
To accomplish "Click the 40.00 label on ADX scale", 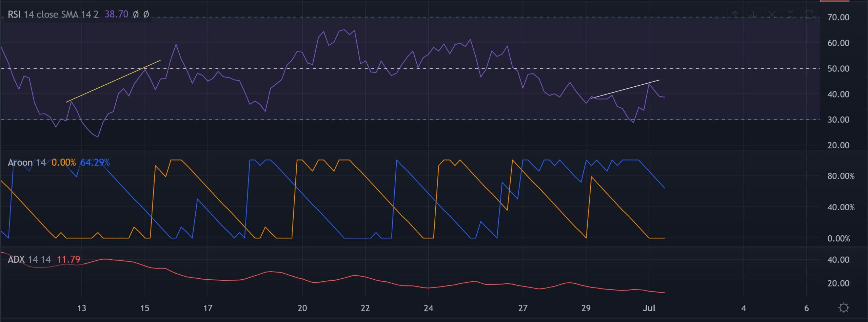I will pyautogui.click(x=838, y=260).
